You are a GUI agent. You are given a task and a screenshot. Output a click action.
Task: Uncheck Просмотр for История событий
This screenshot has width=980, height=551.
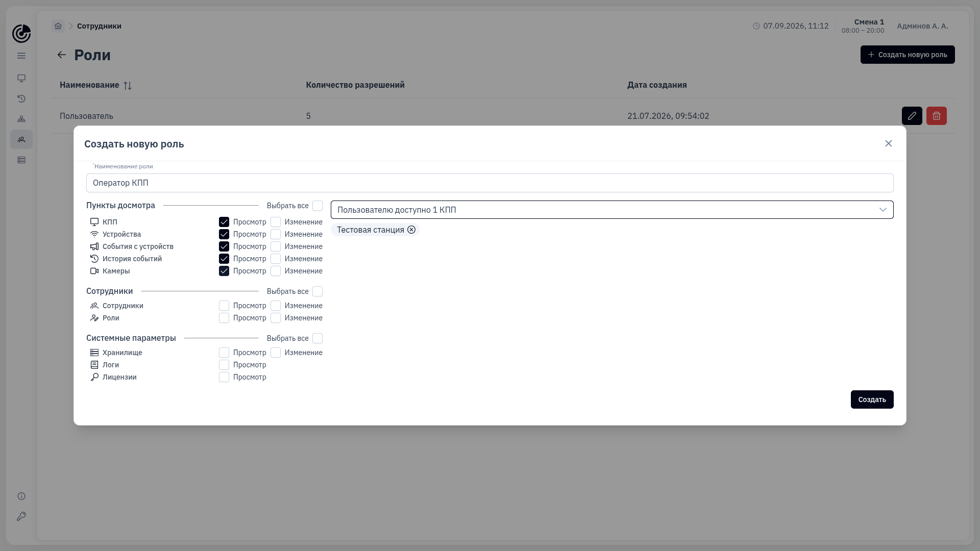(x=224, y=259)
